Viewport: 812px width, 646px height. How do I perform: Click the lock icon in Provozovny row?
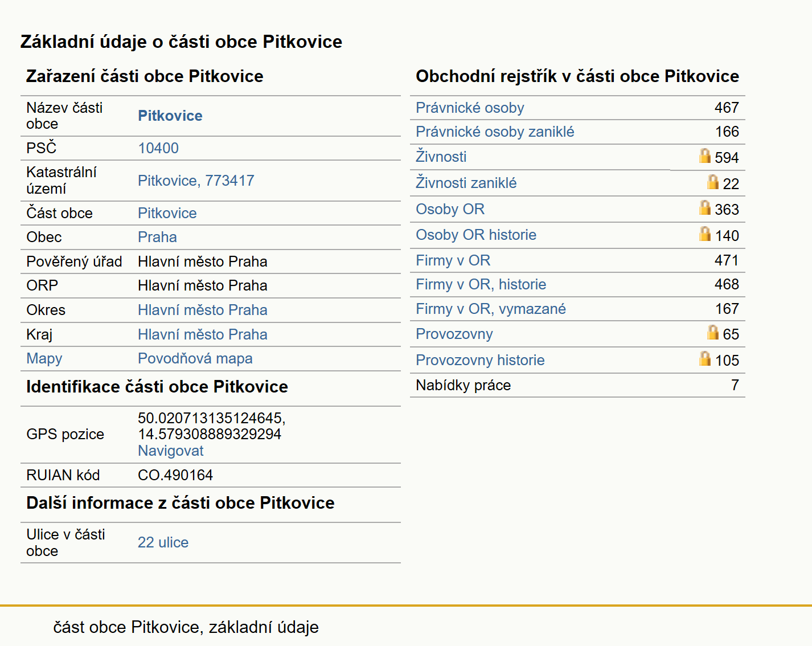(713, 332)
